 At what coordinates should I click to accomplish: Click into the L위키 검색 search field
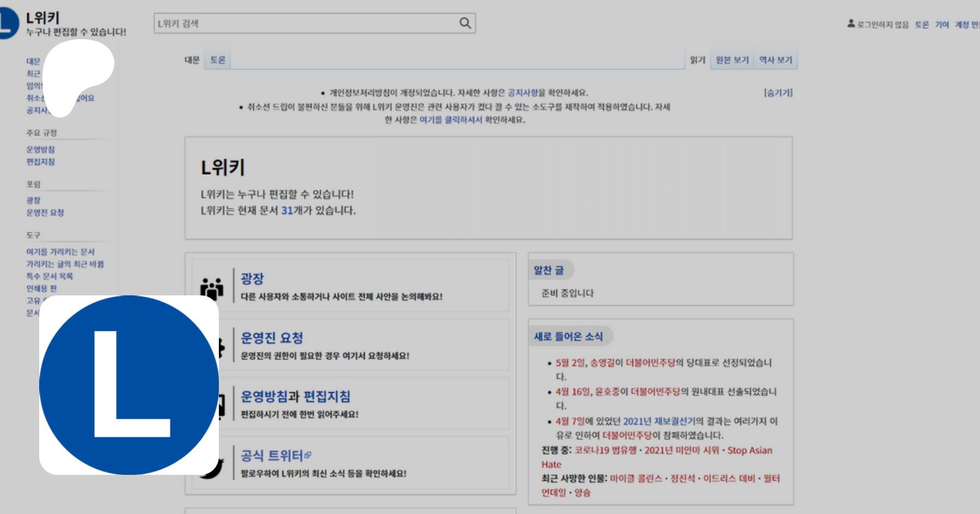pos(305,23)
